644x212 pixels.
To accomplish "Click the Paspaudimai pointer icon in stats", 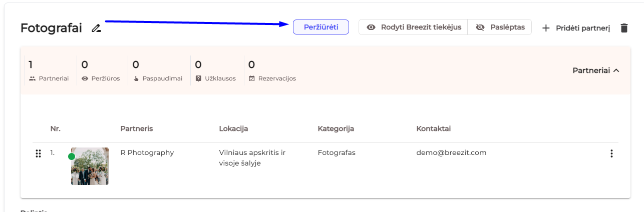I will pos(136,78).
